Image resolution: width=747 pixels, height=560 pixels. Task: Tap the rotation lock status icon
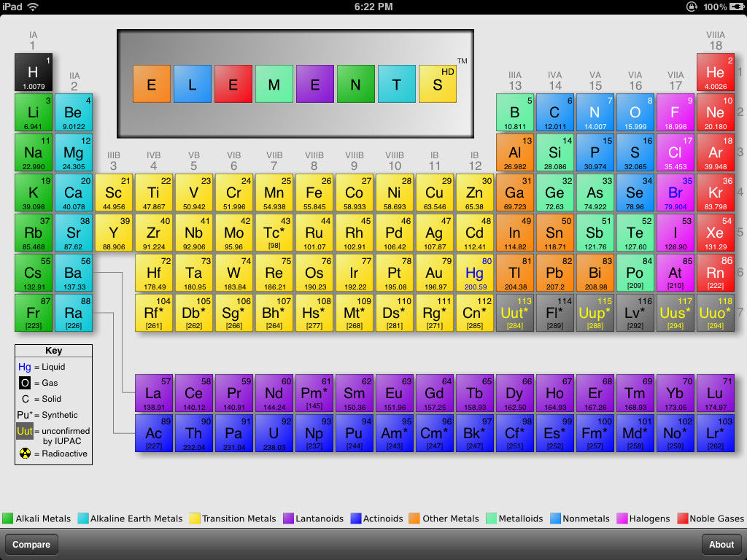(692, 7)
